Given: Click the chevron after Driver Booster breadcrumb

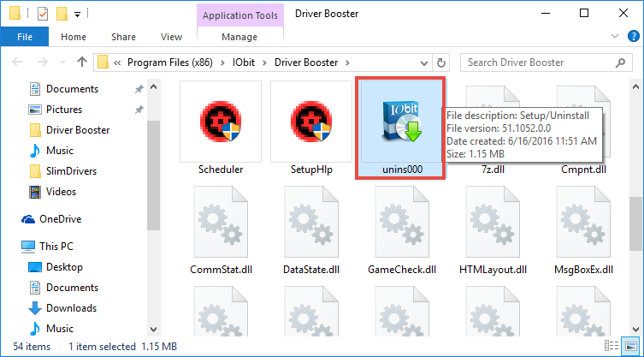Looking at the screenshot, I should pyautogui.click(x=348, y=63).
